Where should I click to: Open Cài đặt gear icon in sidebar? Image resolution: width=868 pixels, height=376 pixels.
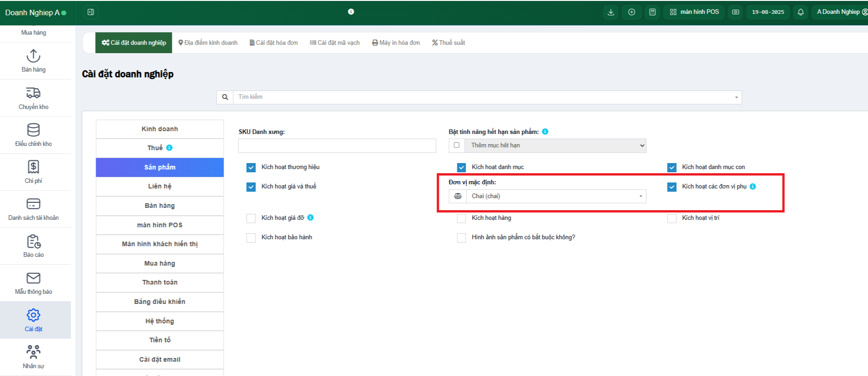[33, 315]
